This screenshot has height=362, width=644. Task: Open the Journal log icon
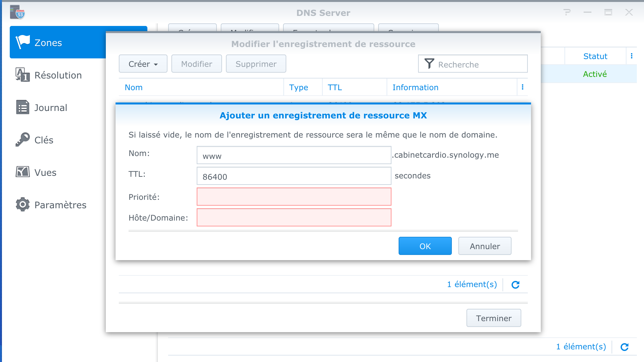coord(23,107)
